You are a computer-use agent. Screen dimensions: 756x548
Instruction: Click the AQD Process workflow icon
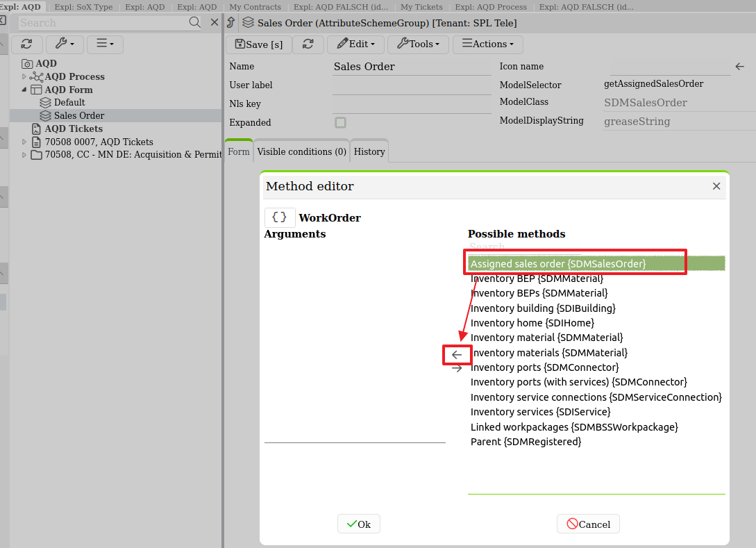[36, 76]
